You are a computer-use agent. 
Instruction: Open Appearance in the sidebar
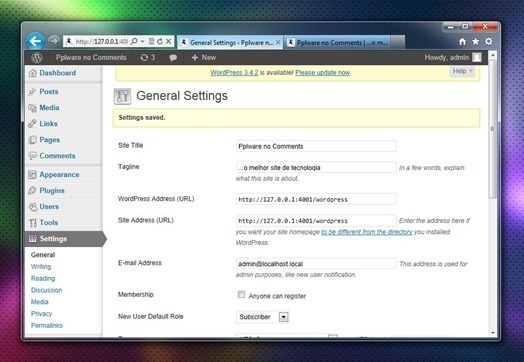(59, 174)
